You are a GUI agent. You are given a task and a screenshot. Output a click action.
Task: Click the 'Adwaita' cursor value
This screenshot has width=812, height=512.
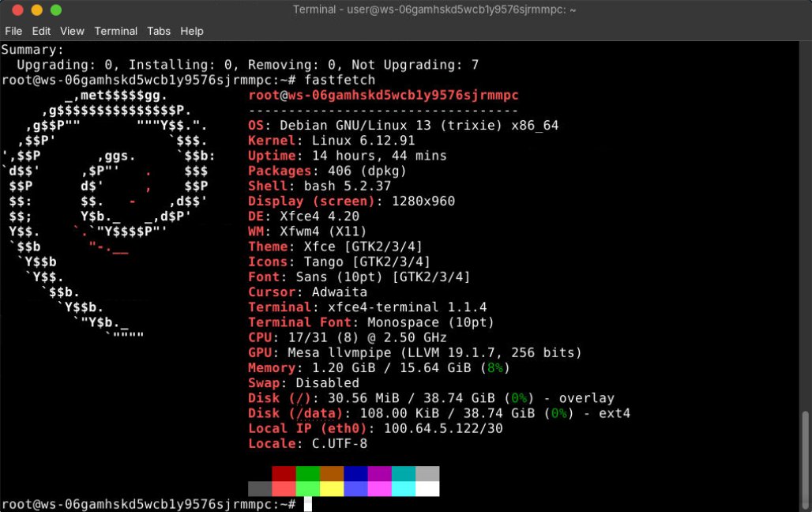pos(339,292)
